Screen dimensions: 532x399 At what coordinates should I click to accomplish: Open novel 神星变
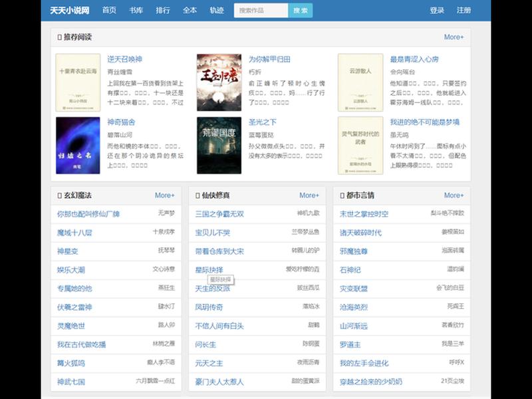pos(68,251)
